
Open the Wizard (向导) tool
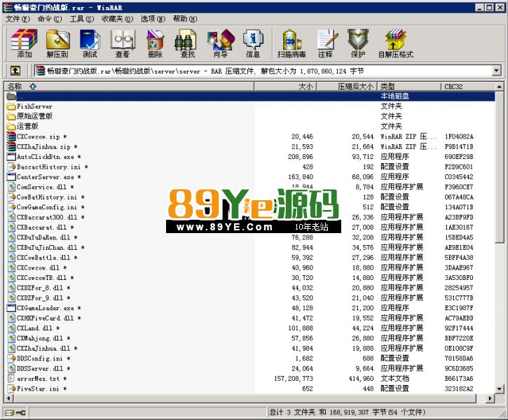(221, 39)
